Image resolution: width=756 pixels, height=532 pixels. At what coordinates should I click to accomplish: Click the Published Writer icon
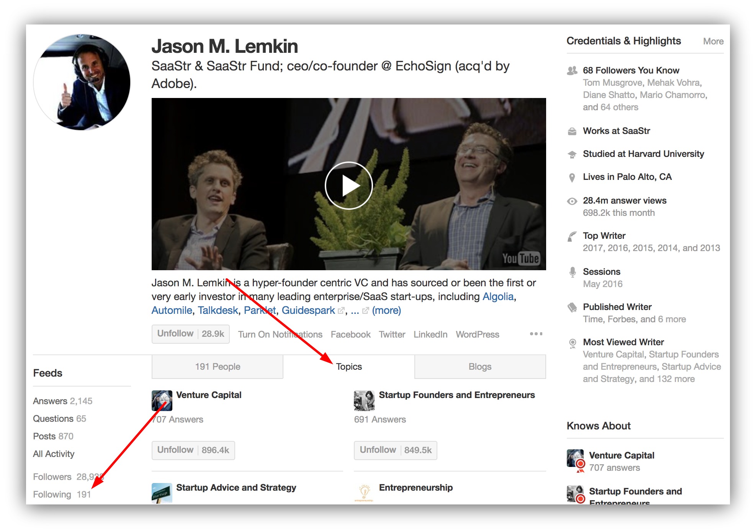tap(572, 307)
